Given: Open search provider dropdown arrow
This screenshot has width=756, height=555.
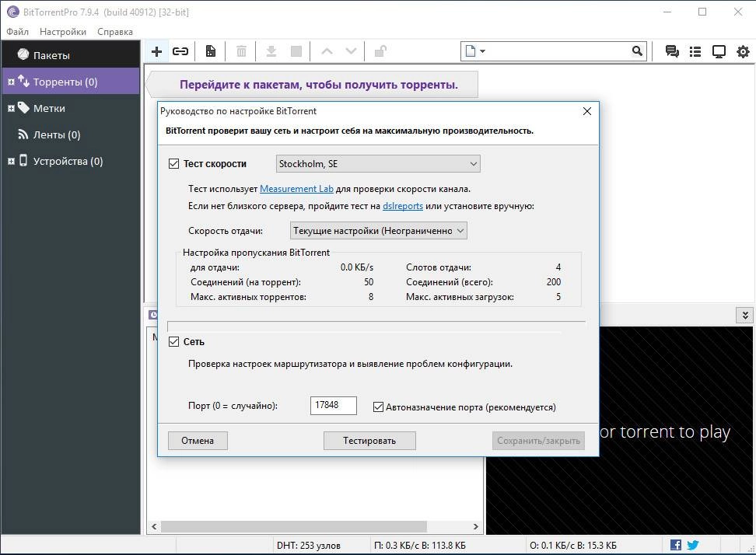Looking at the screenshot, I should click(483, 51).
